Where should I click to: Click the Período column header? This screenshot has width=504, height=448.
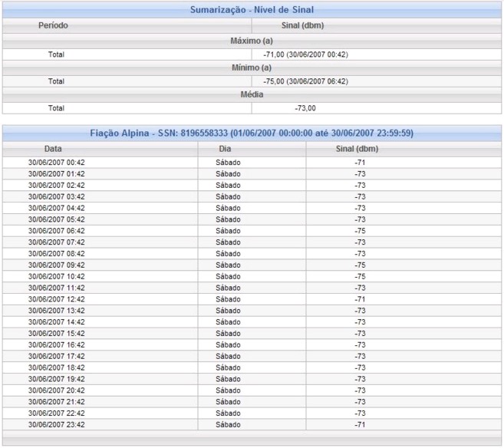point(53,26)
